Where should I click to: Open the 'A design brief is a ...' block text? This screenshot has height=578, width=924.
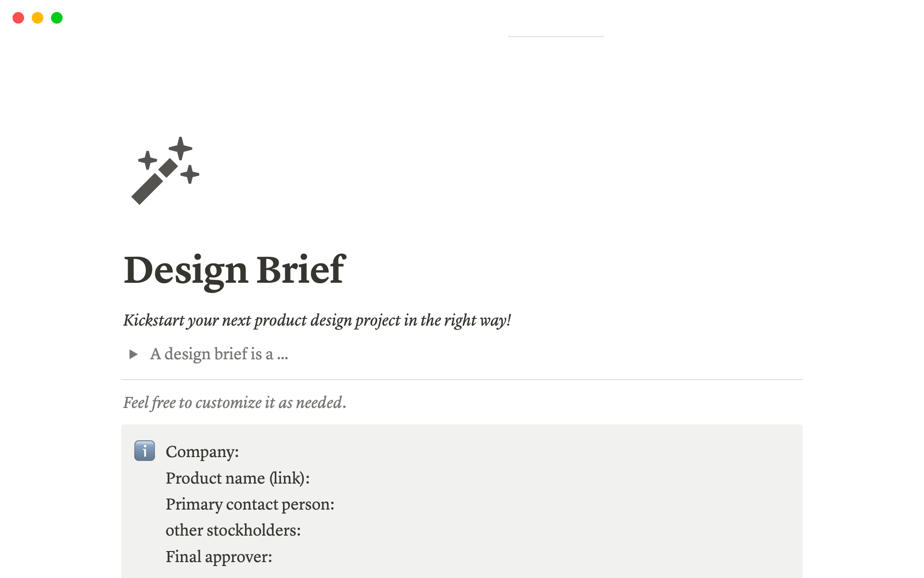[x=219, y=355]
